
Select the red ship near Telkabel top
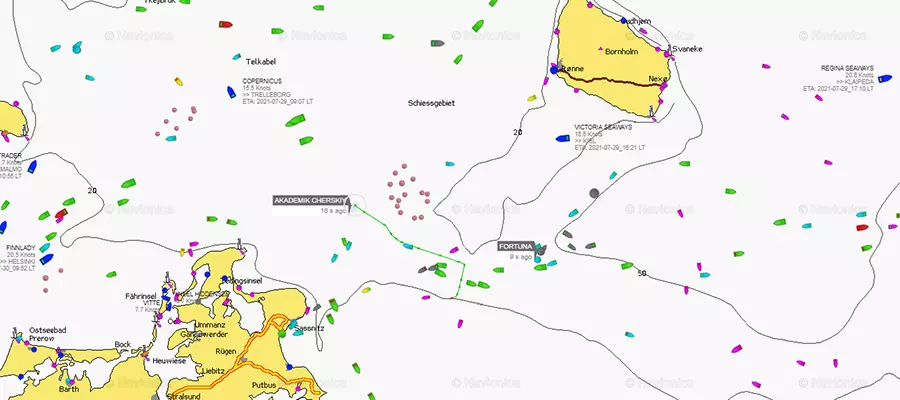[226, 24]
